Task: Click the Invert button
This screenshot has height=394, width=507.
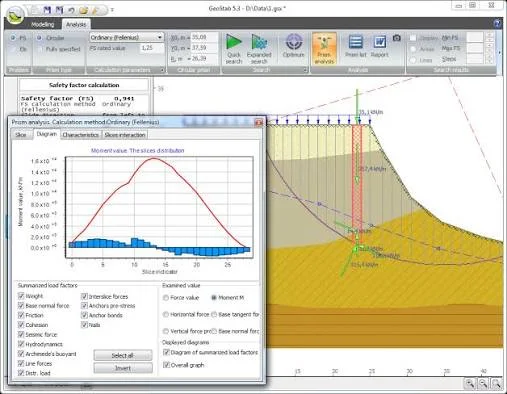Action: [123, 368]
